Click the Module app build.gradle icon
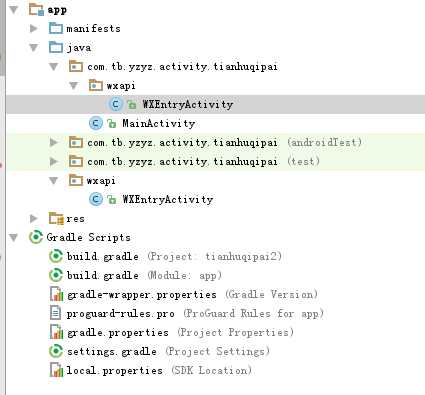Viewport: 425px width, 395px height. pyautogui.click(x=56, y=275)
